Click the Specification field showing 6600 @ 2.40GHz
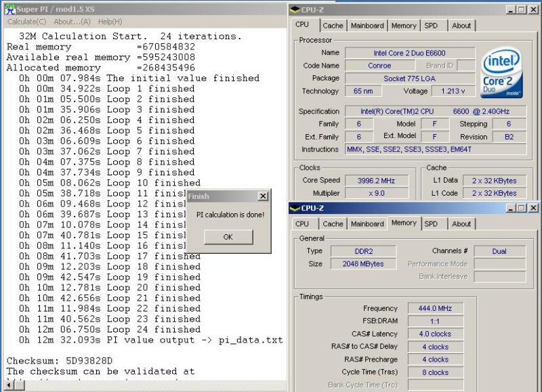The height and width of the screenshot is (392, 542). [x=436, y=111]
